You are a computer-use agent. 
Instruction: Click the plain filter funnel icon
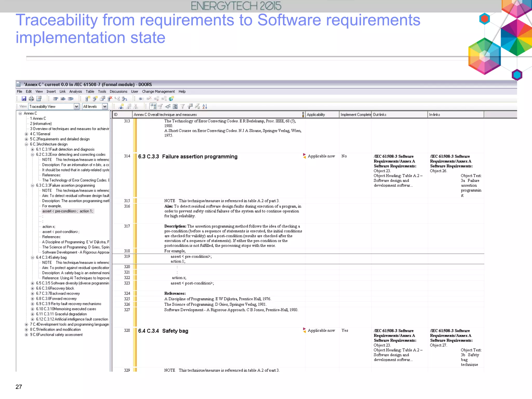(x=183, y=106)
